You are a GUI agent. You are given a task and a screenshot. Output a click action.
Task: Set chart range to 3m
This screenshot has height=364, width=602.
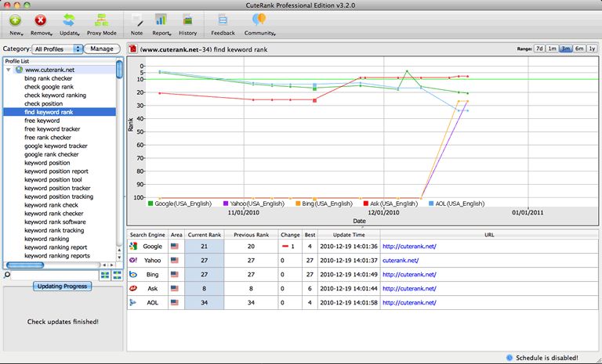[565, 49]
